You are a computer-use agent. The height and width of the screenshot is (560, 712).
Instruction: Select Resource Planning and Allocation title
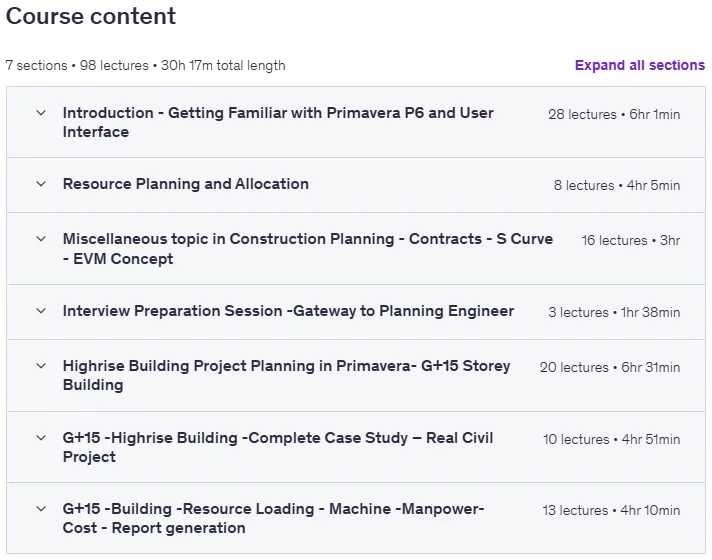186,184
